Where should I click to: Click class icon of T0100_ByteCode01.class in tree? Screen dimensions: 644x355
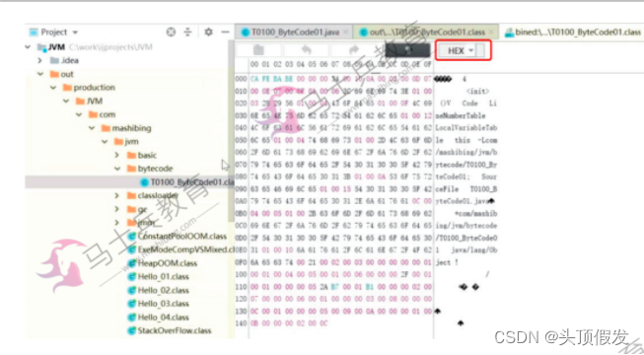(145, 182)
